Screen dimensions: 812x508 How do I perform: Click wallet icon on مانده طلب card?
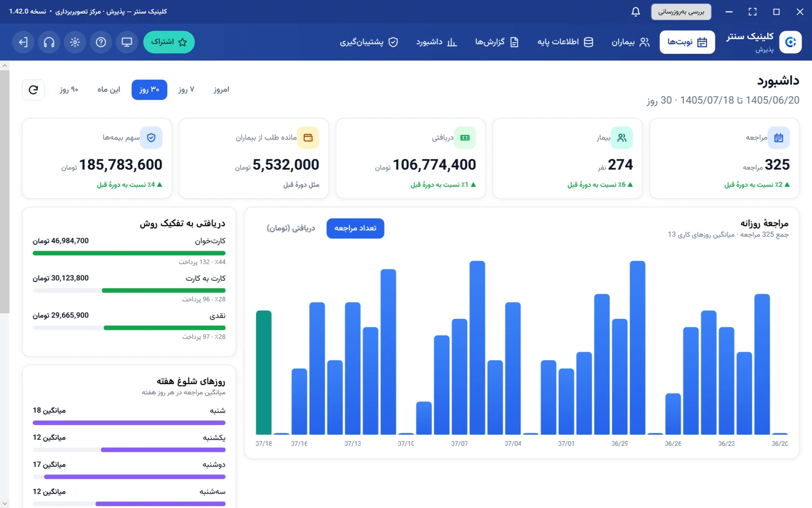pyautogui.click(x=308, y=138)
